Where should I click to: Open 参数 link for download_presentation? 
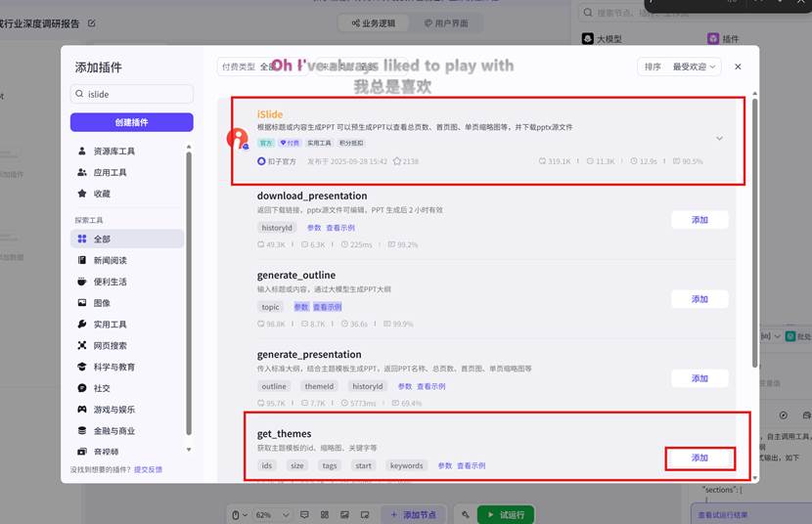314,228
